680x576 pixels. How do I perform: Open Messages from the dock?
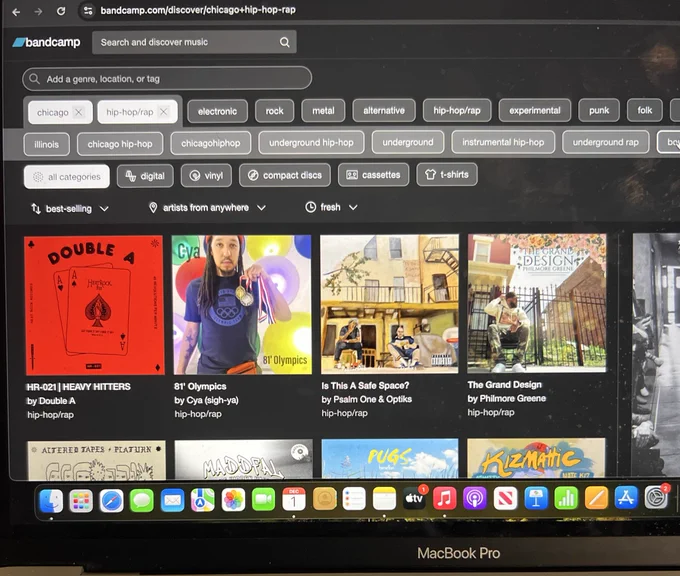[x=142, y=500]
